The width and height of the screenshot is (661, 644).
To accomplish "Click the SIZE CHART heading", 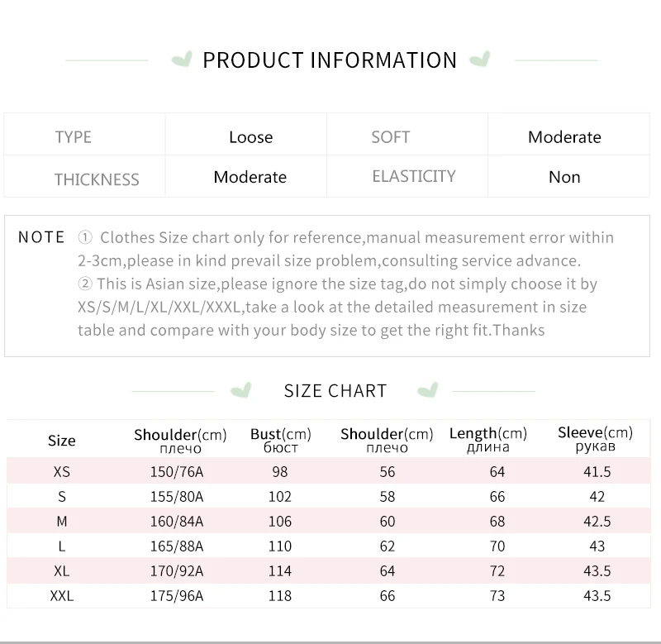I will click(335, 391).
